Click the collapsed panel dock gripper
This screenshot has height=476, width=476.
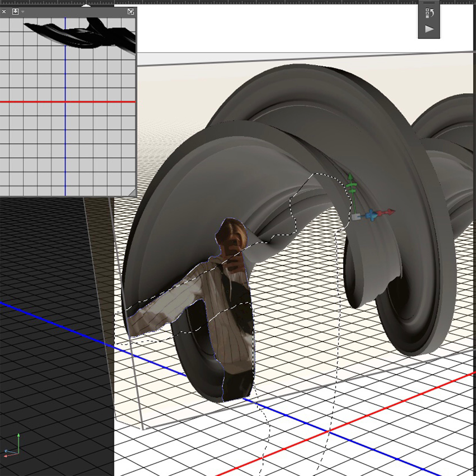[x=429, y=3]
